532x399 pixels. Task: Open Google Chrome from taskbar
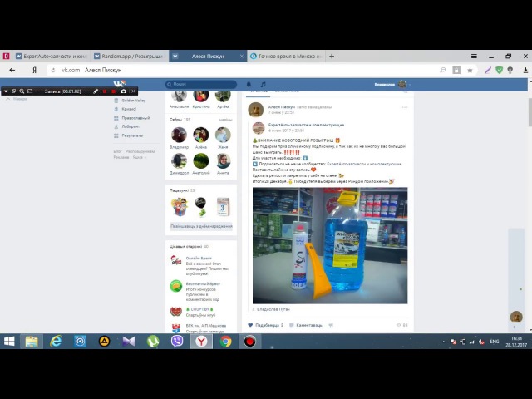pyautogui.click(x=225, y=342)
